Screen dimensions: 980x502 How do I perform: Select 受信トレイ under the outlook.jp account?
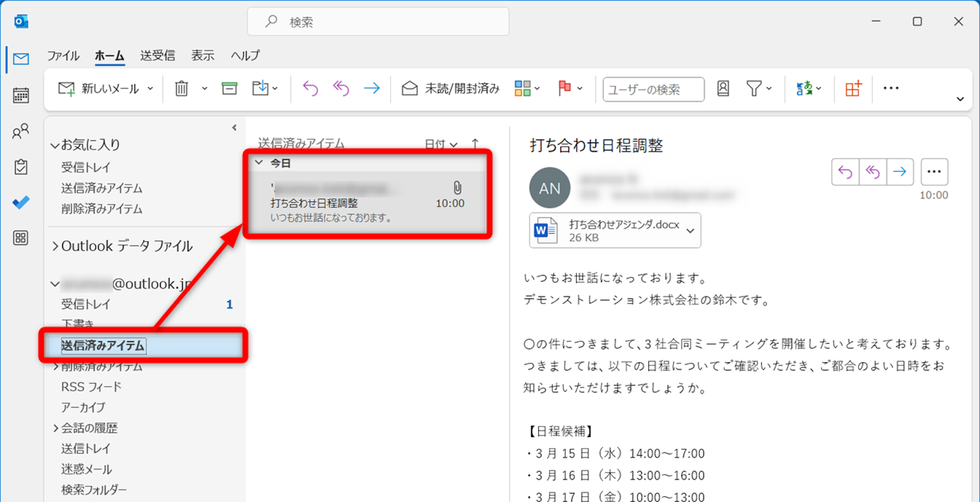(x=86, y=304)
